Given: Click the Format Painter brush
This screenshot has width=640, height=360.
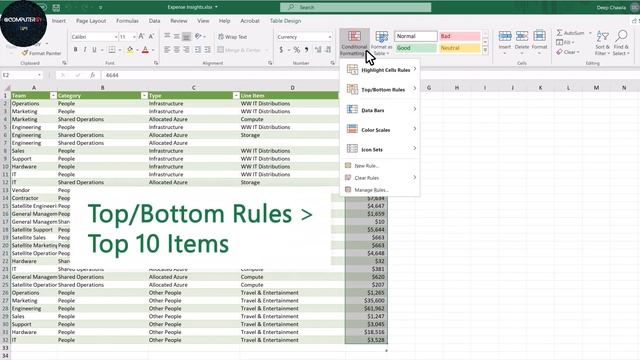Looking at the screenshot, I should [41, 53].
